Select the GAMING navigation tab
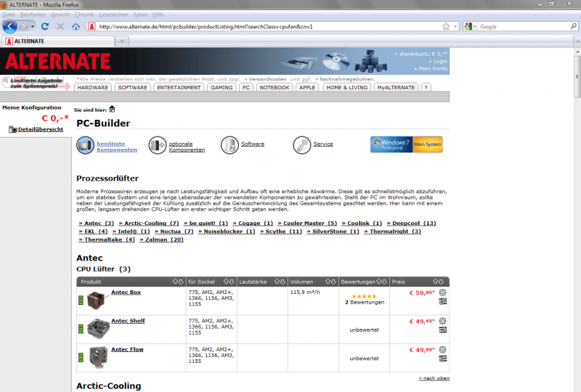Image resolution: width=581 pixels, height=392 pixels. tap(222, 87)
